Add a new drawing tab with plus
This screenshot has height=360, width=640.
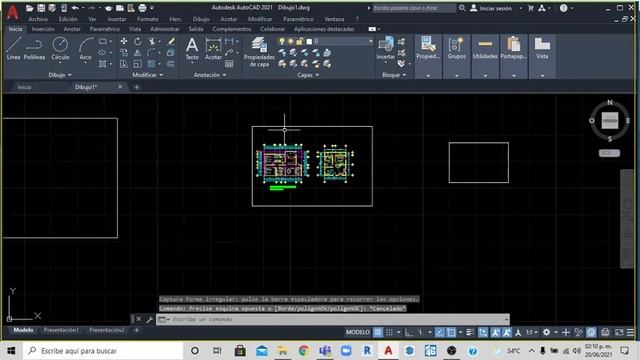coord(136,87)
